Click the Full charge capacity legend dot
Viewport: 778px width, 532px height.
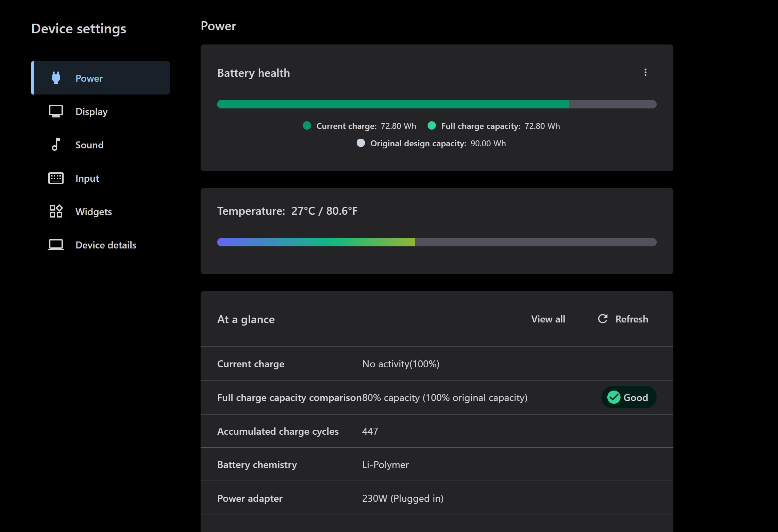pos(431,126)
